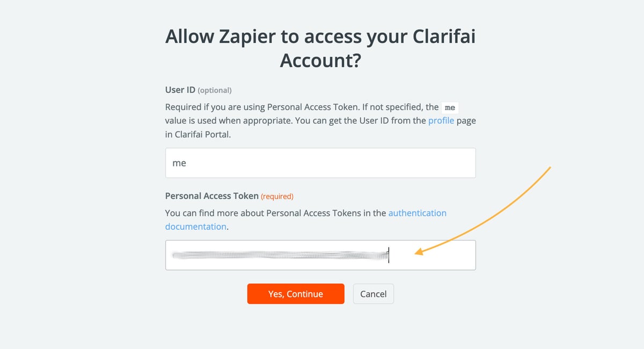Click the 'me' text inside User ID field
This screenshot has width=644, height=349.
(x=179, y=163)
